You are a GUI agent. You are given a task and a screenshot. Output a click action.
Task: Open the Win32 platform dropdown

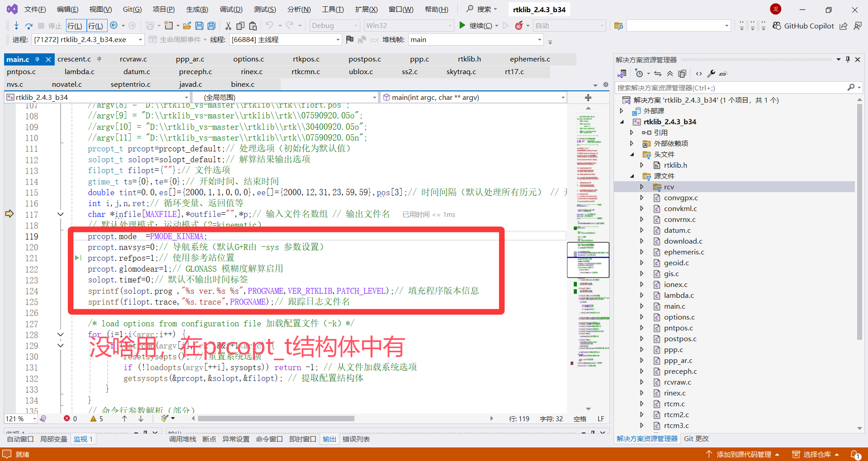pos(409,26)
